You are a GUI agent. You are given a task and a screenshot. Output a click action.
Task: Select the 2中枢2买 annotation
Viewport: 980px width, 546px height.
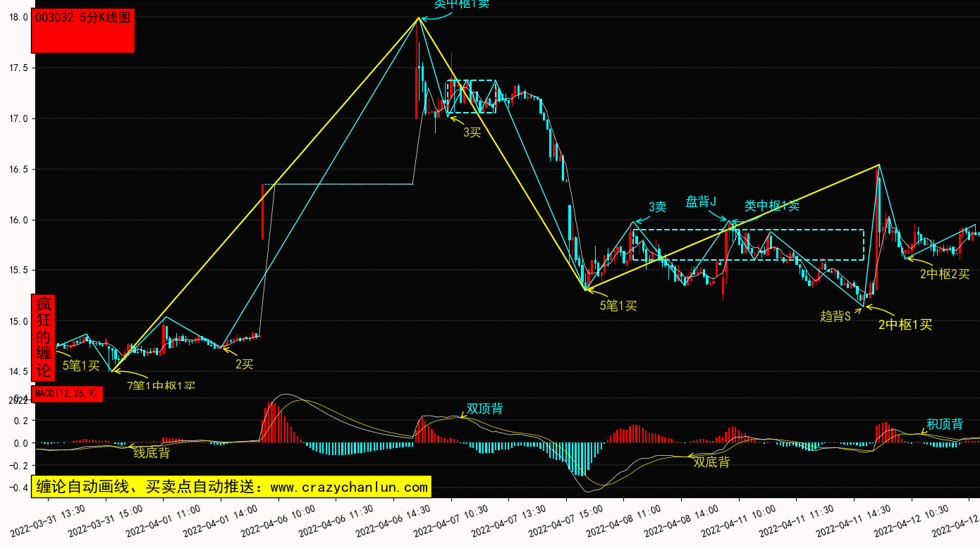(x=945, y=274)
